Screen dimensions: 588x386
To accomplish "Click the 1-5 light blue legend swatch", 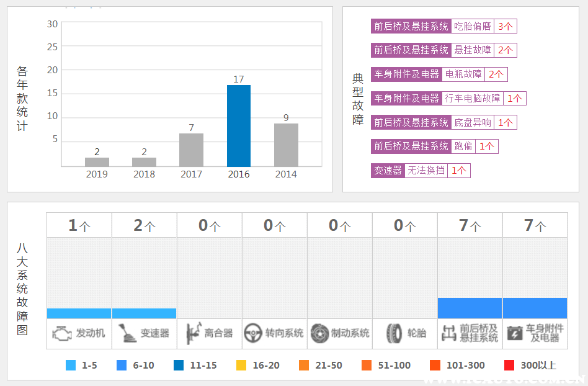I will point(71,366).
